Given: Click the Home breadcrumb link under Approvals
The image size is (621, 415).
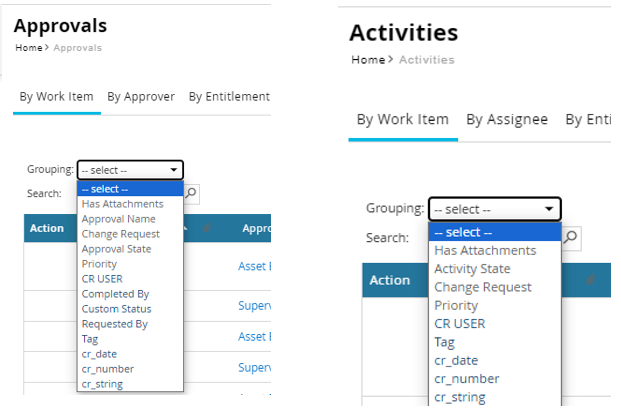Looking at the screenshot, I should (28, 48).
